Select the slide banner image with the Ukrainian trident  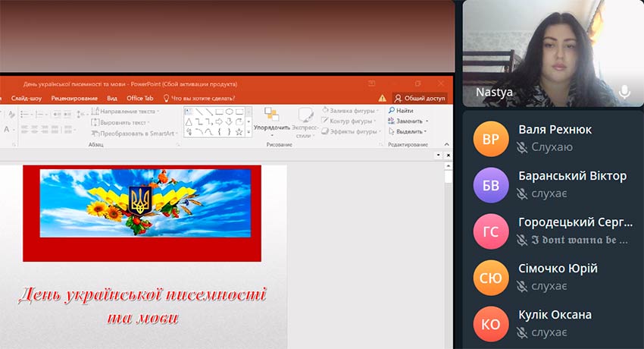coord(145,202)
